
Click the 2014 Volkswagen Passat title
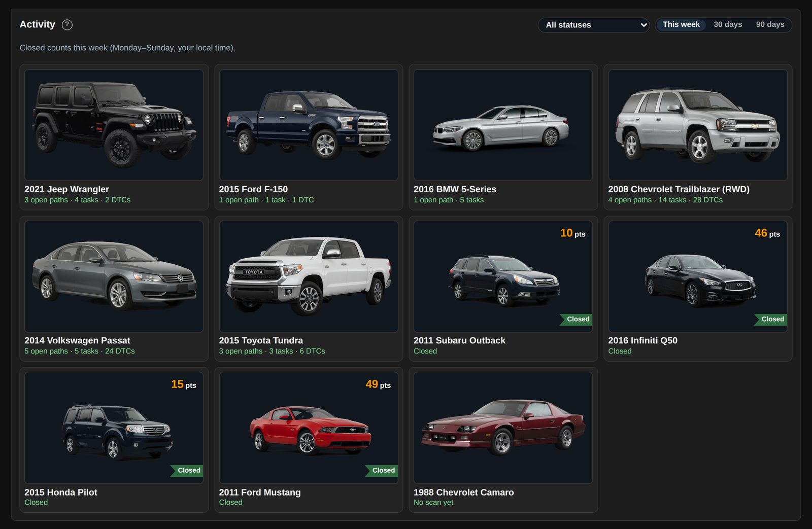77,340
